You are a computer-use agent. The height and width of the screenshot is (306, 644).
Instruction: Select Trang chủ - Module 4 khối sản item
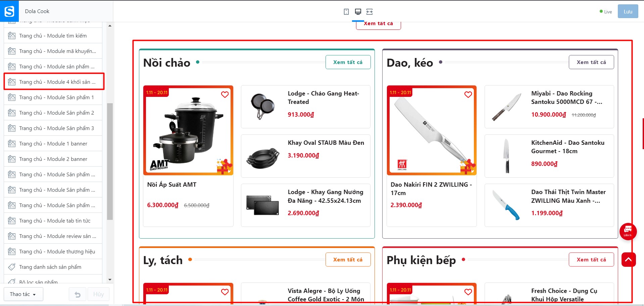coord(53,82)
